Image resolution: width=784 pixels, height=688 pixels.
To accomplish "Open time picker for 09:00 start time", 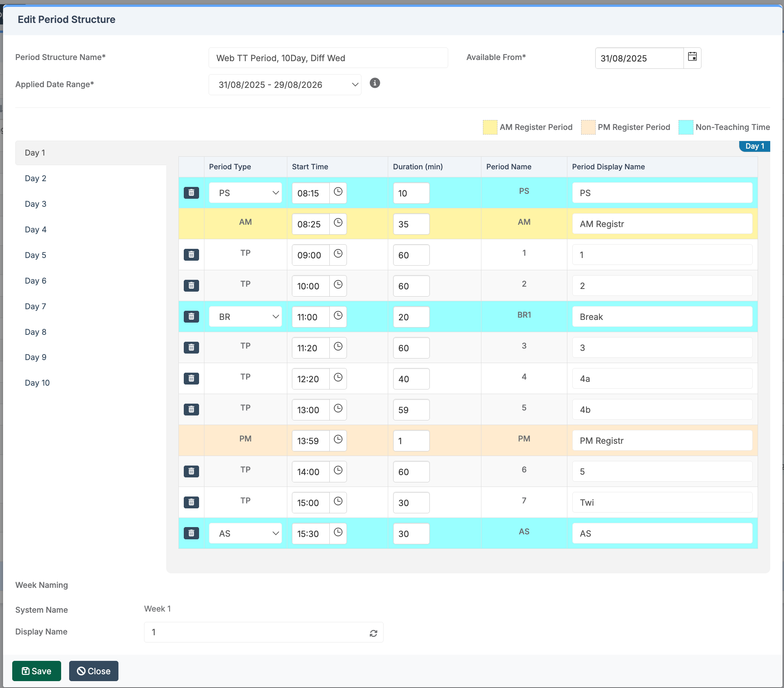I will pos(337,254).
